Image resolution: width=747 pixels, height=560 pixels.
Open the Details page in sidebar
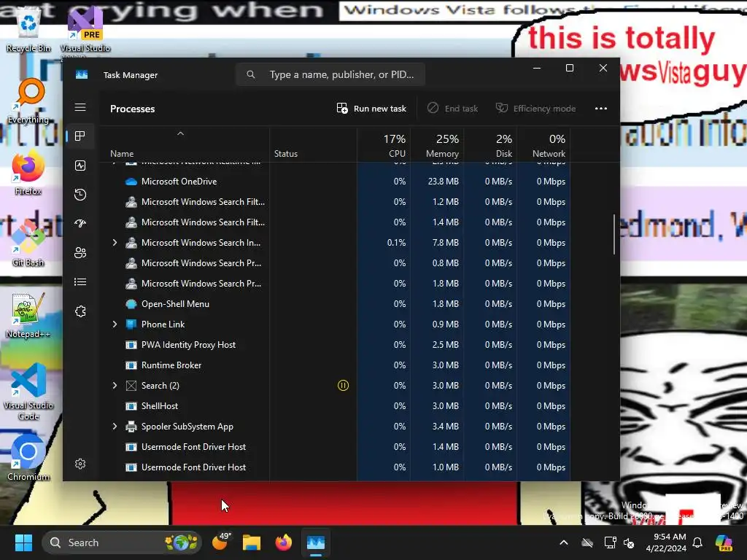pyautogui.click(x=80, y=282)
